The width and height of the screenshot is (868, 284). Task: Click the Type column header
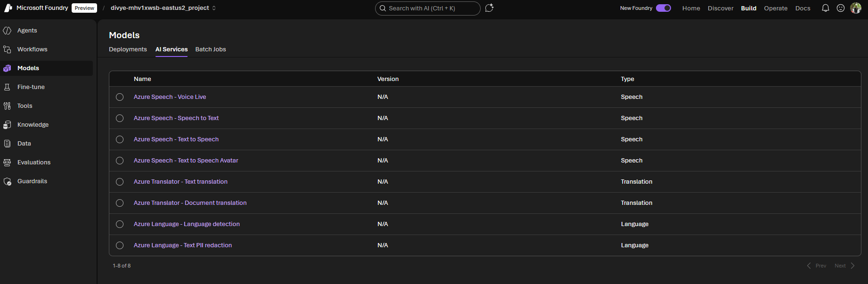(627, 79)
